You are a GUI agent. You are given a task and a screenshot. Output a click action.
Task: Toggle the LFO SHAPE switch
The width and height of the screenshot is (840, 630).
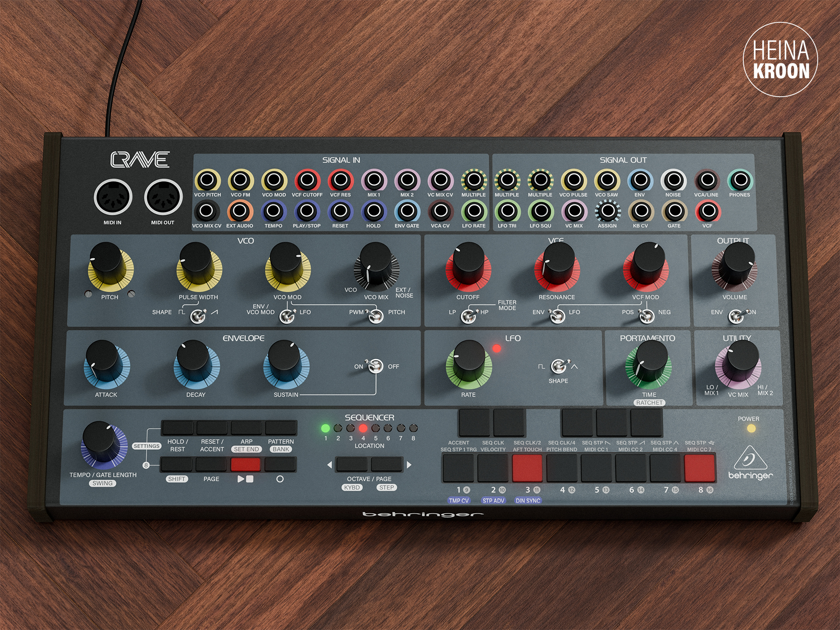tap(559, 366)
